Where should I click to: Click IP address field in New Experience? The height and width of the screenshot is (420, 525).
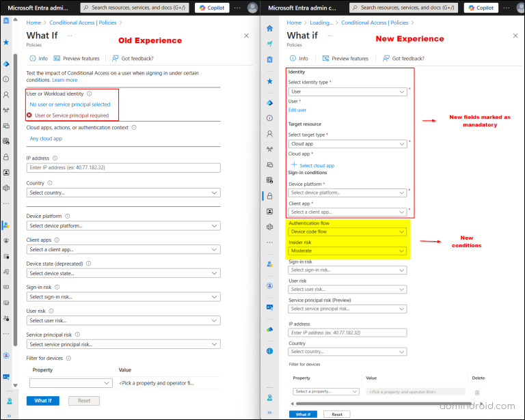pos(347,333)
